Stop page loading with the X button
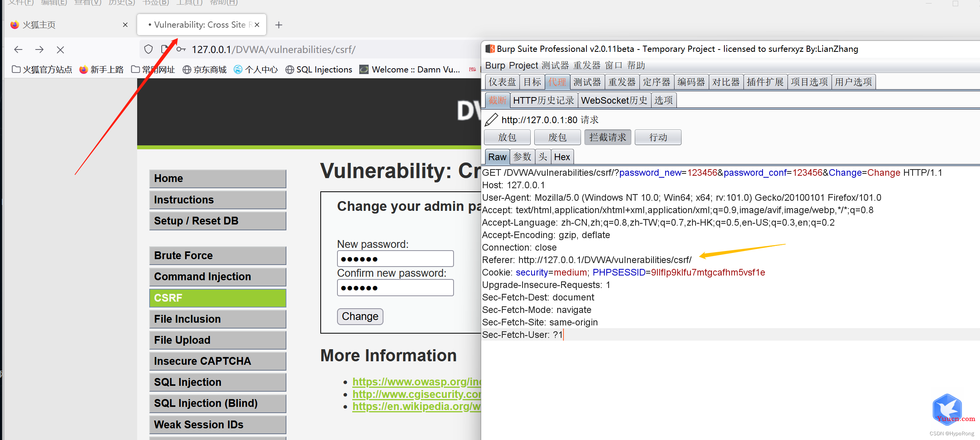980x440 pixels. (60, 49)
